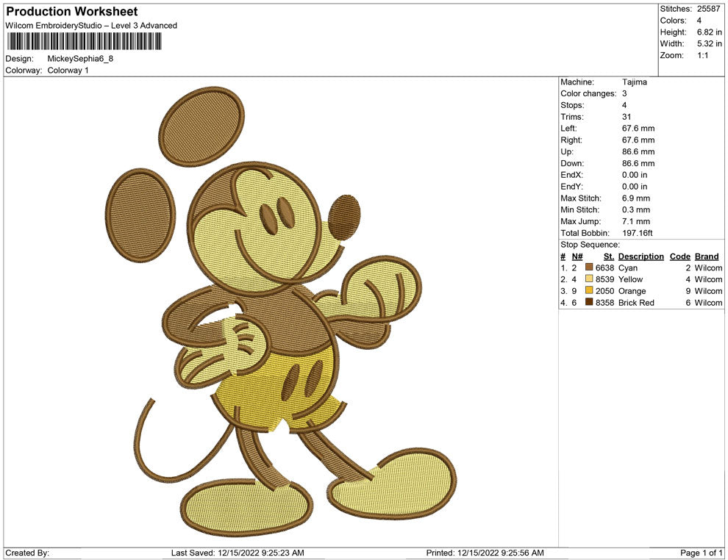Click the Zoom value 1:1
This screenshot has width=728, height=560.
(702, 55)
